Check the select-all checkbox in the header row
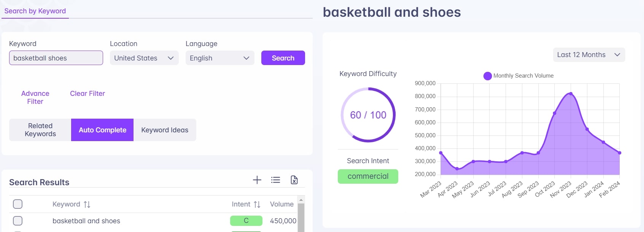 tap(17, 204)
